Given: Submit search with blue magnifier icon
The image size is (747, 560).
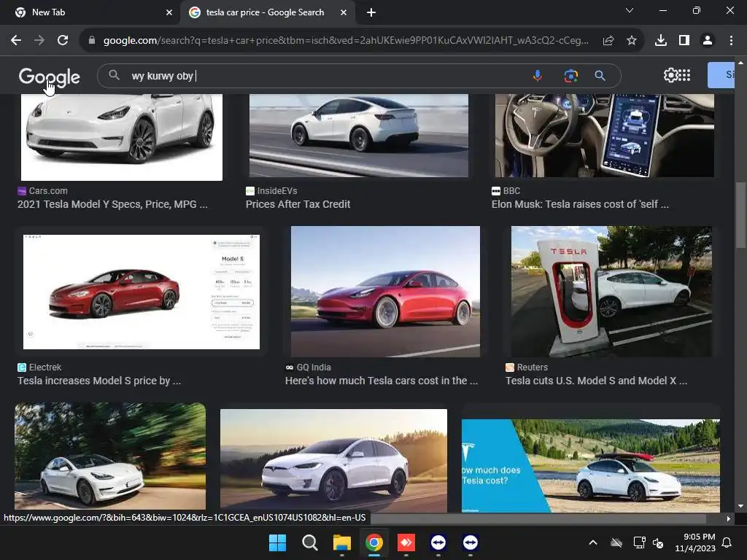Looking at the screenshot, I should point(600,76).
